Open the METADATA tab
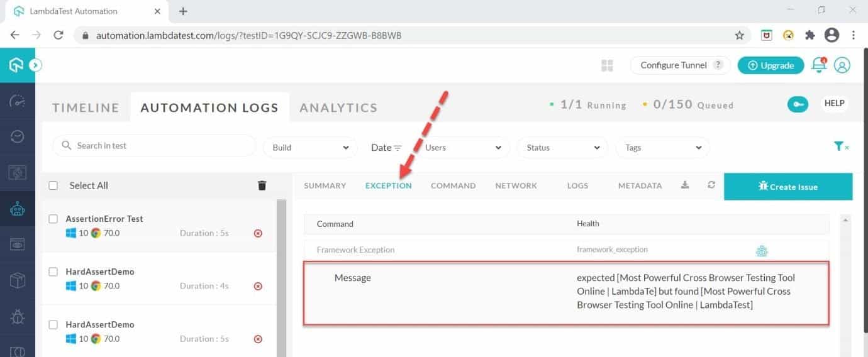This screenshot has height=357, width=868. [640, 185]
